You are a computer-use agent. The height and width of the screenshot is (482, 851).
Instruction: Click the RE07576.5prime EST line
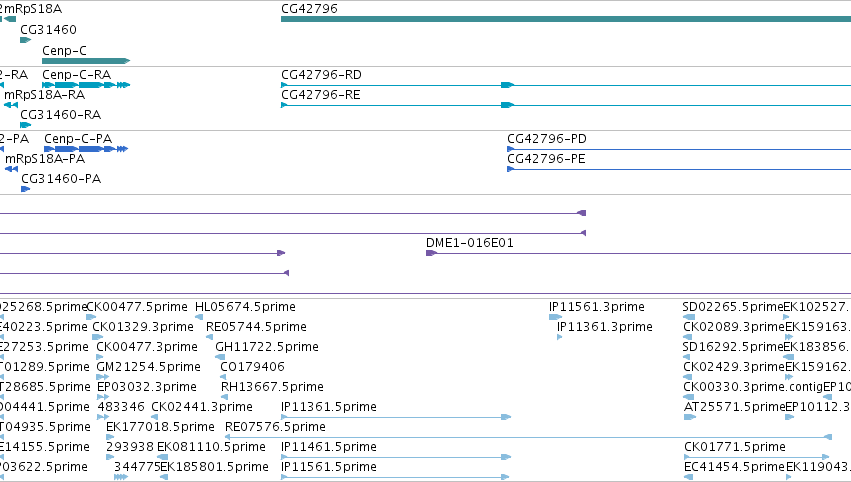coord(528,437)
